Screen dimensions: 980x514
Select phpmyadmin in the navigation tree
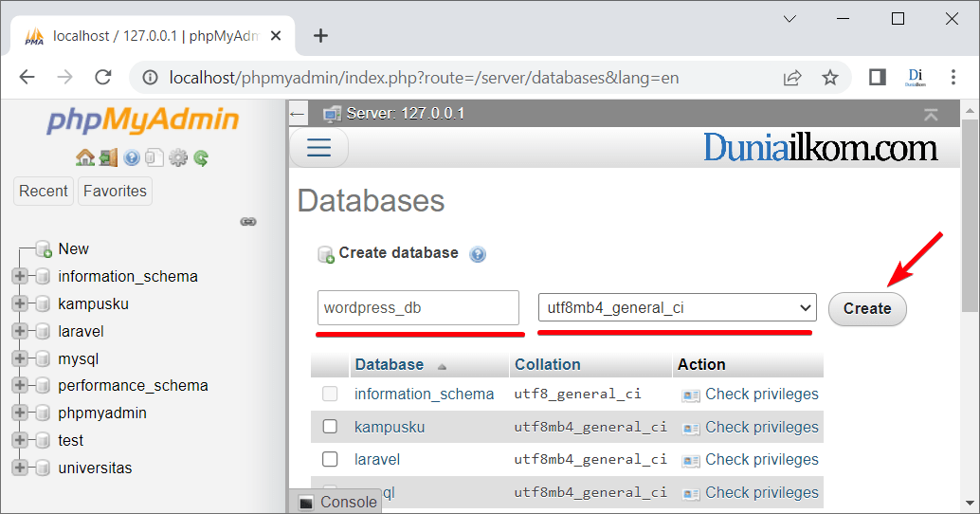coord(101,413)
